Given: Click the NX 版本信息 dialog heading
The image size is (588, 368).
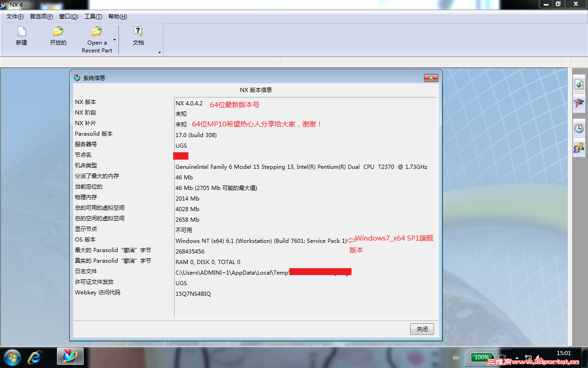Looking at the screenshot, I should tap(256, 90).
